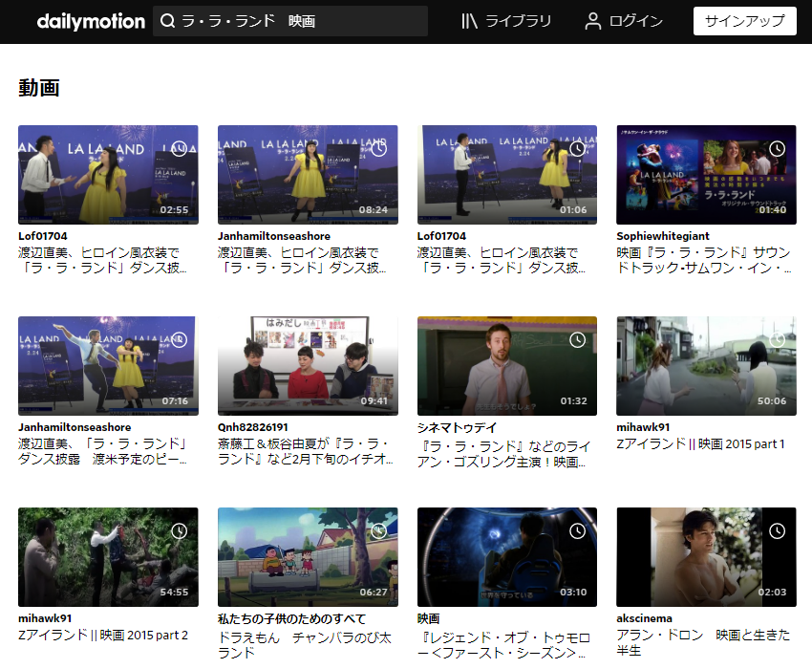Play the 01:06 La La Land dance thumbnail
This screenshot has width=812, height=669.
[x=507, y=175]
